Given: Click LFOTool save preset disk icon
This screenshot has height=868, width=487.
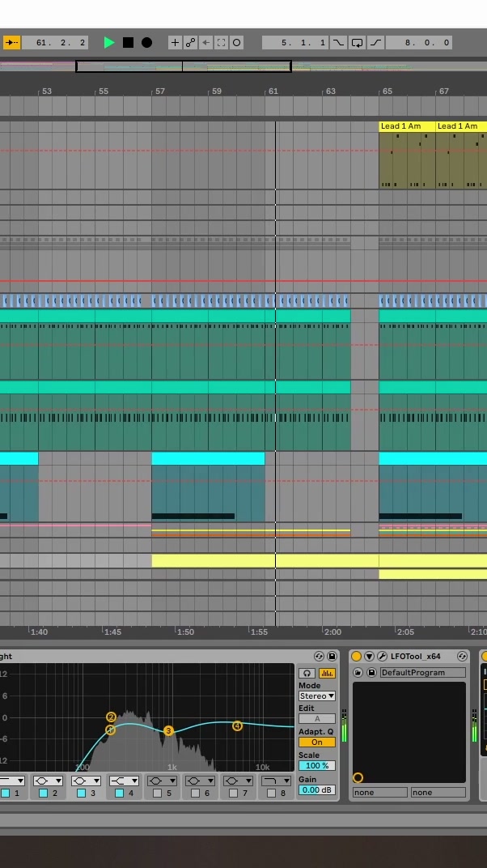Looking at the screenshot, I should tap(371, 673).
